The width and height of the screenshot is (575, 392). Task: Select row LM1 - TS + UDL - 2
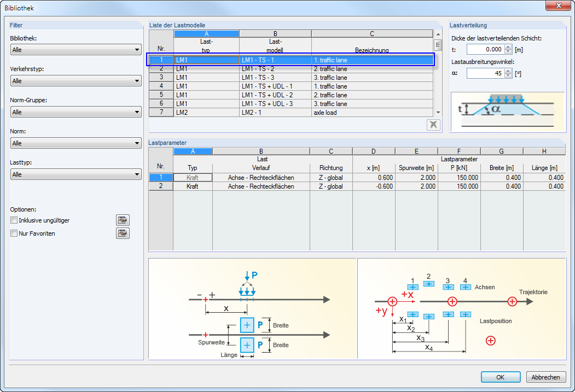[x=291, y=95]
